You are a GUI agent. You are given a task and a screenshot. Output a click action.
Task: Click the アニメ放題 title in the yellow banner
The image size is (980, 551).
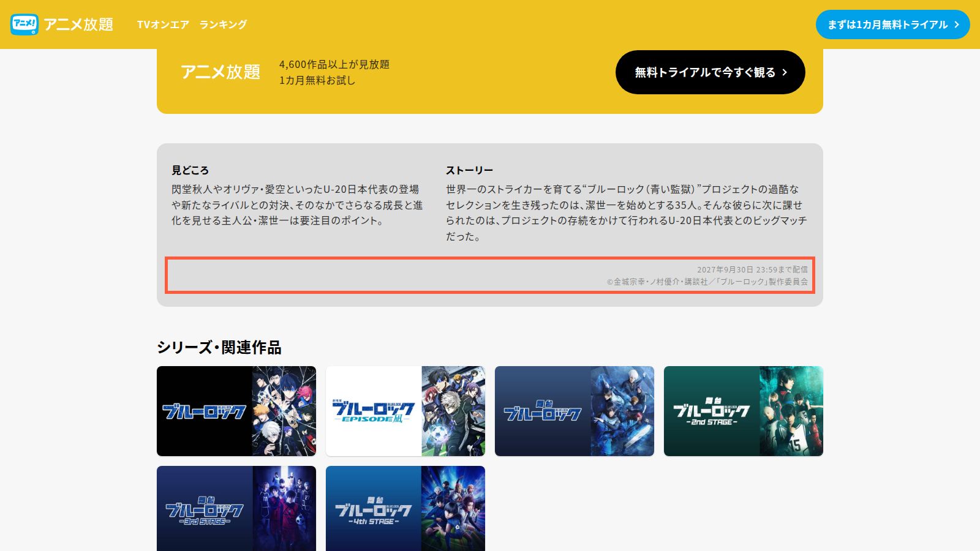tap(221, 72)
